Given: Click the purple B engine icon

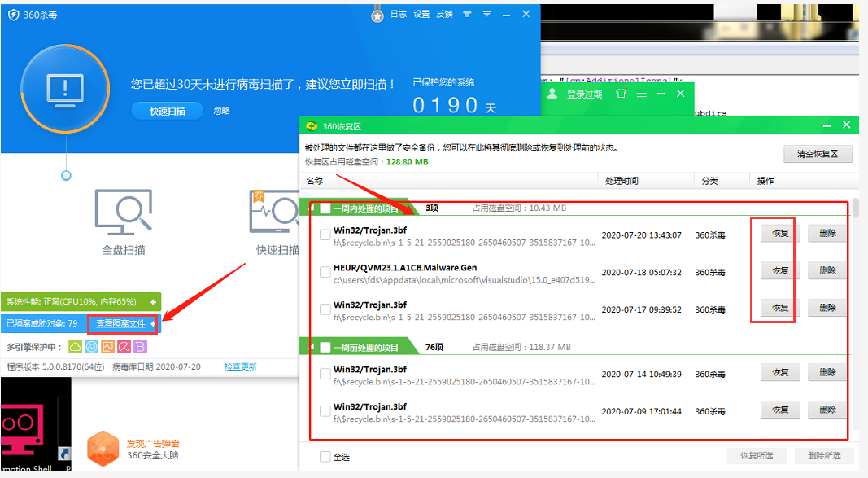Looking at the screenshot, I should pos(140,347).
